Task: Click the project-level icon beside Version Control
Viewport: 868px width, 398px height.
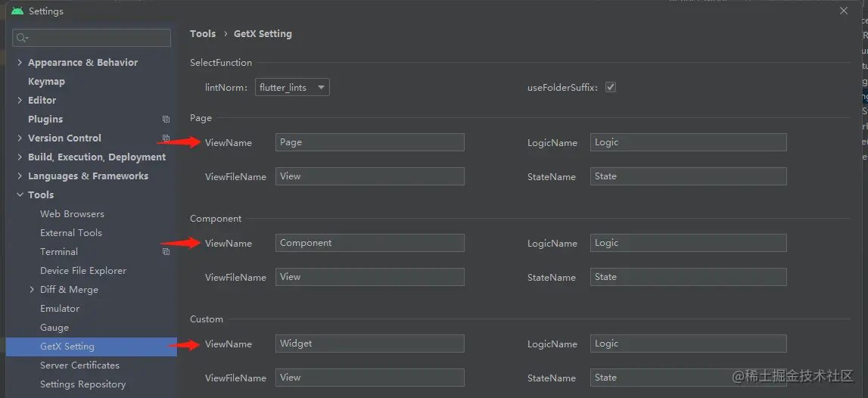Action: click(166, 138)
